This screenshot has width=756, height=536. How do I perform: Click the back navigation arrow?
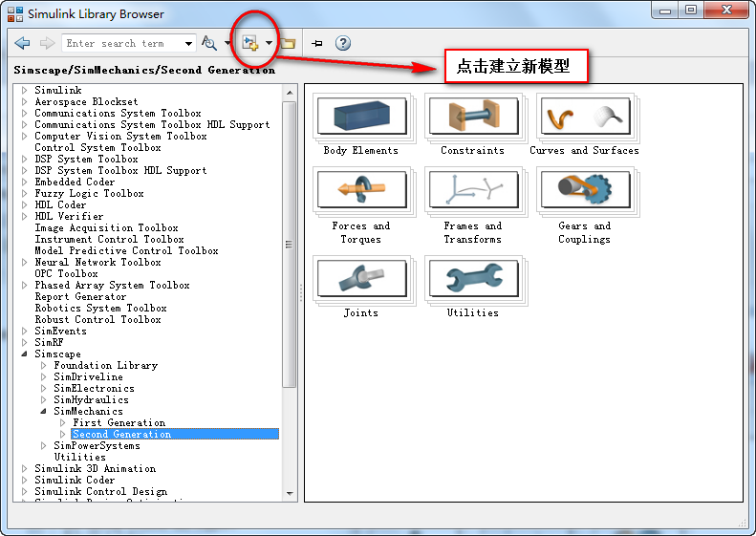click(x=22, y=43)
